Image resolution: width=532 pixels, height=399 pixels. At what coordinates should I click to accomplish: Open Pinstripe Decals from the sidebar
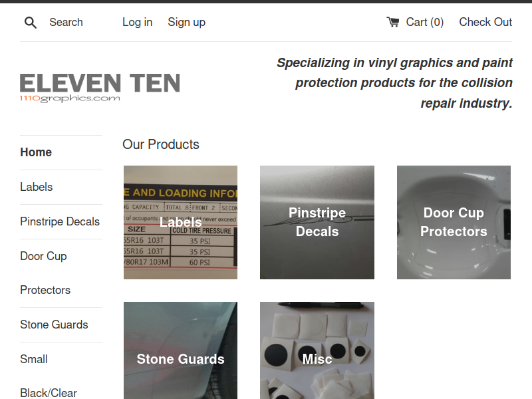tap(60, 221)
